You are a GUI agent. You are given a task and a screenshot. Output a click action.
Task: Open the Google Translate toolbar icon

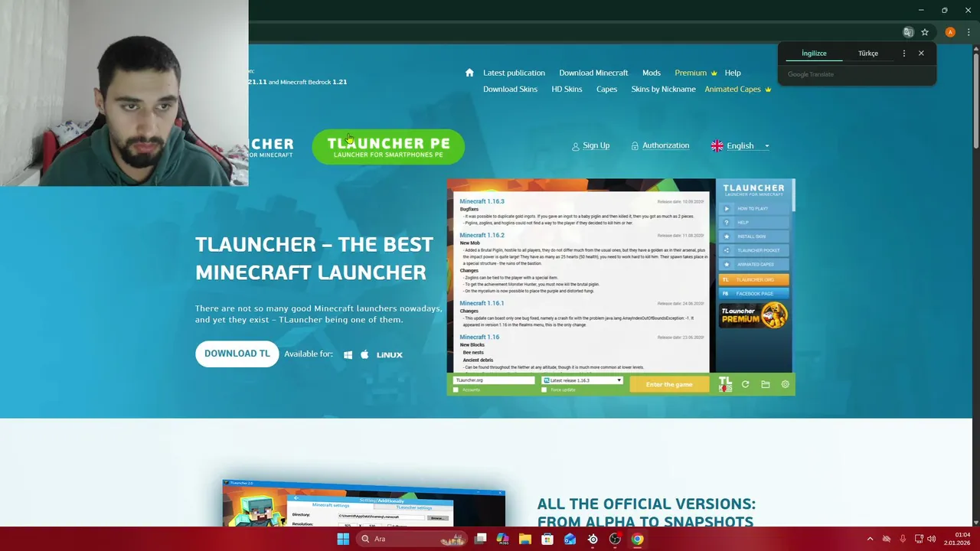(x=908, y=32)
